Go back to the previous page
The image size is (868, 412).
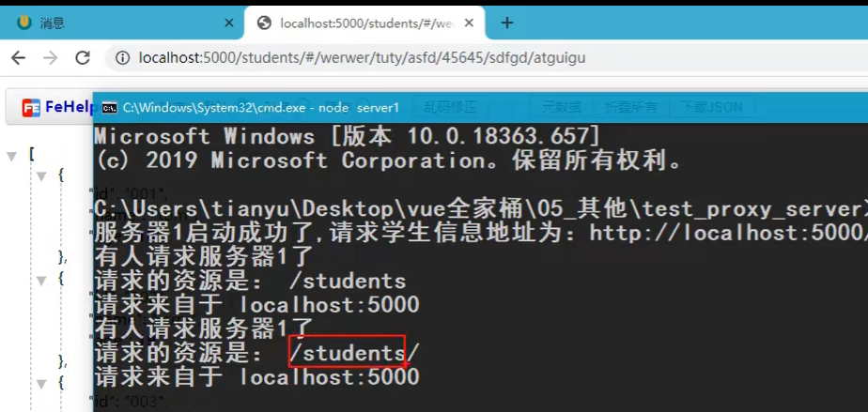[18, 58]
